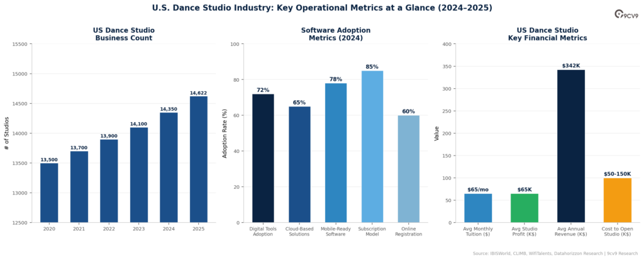Select the green Avg Studio Profit bar
The height and width of the screenshot is (260, 644).
pos(525,208)
